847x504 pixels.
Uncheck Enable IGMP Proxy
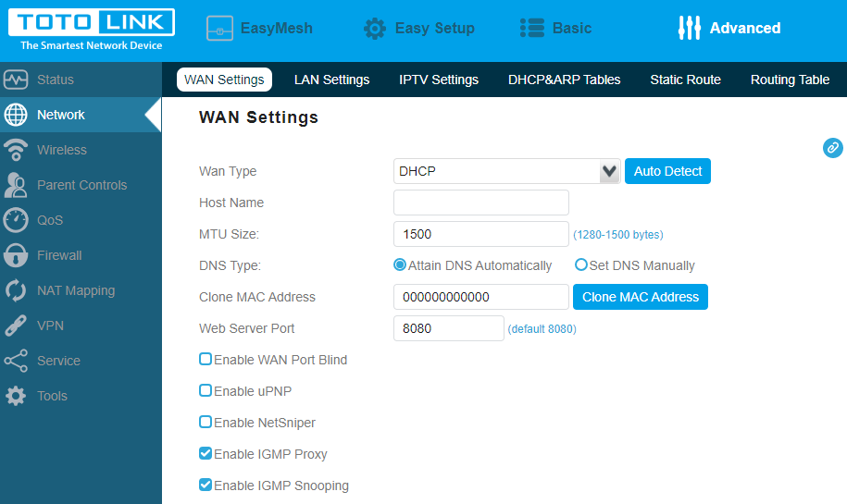click(206, 453)
